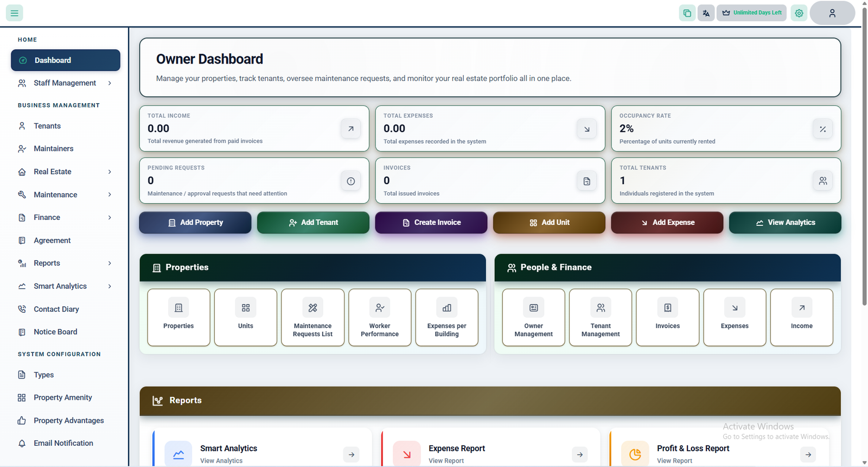Click Smart Analytics report chart icon
Viewport: 868px width, 467px height.
coord(178,455)
